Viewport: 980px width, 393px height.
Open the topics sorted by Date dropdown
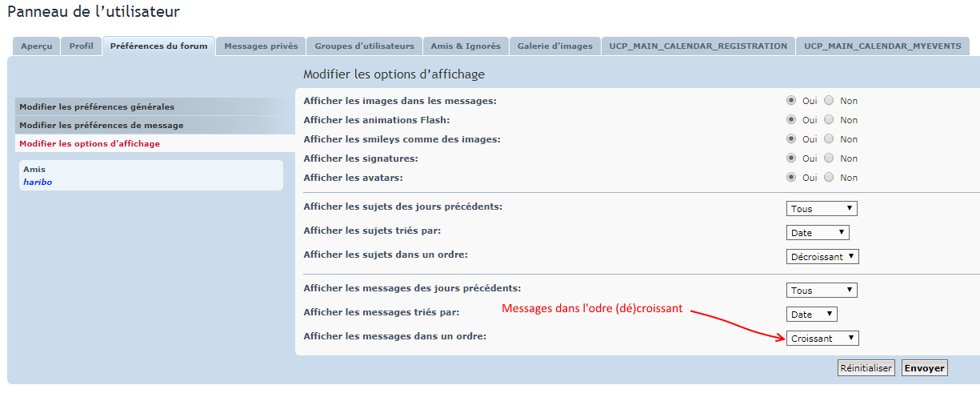click(818, 233)
